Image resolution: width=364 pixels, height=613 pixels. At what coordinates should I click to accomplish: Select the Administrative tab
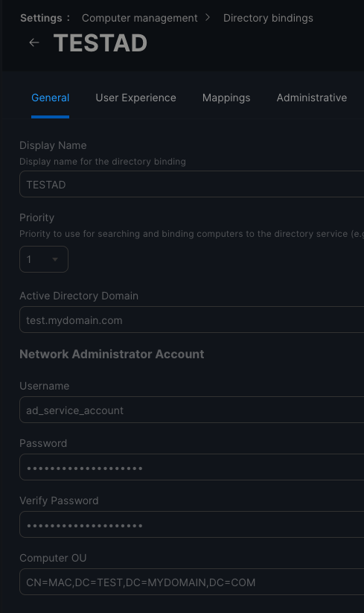pyautogui.click(x=312, y=98)
